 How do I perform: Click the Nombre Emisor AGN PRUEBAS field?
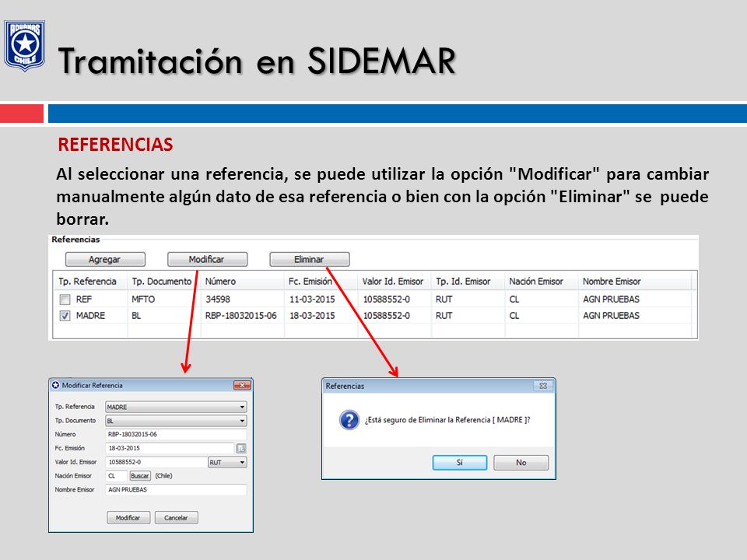coord(176,489)
